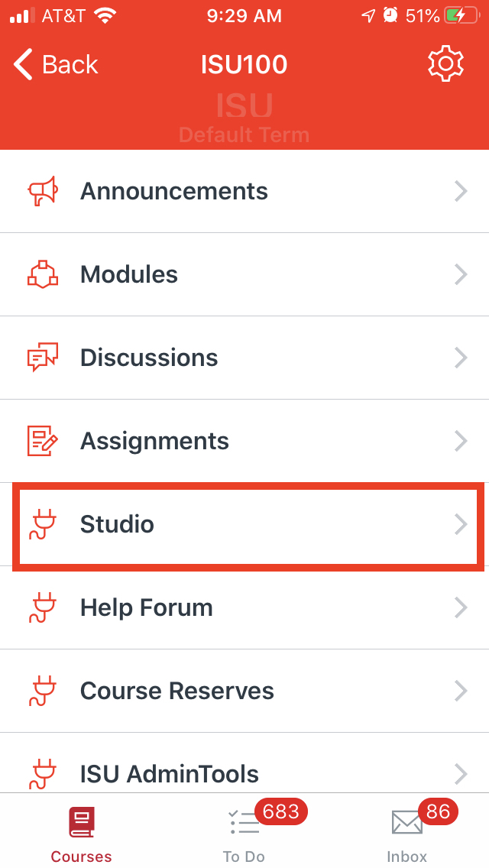Tap the Studio plug icon
The width and height of the screenshot is (489, 868).
tap(43, 524)
